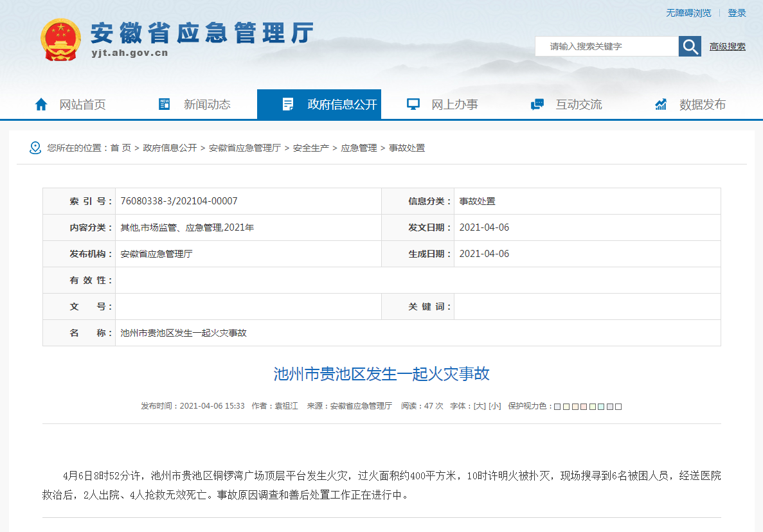Open the 无障碍浏览 accessibility link
763x532 pixels.
[688, 13]
